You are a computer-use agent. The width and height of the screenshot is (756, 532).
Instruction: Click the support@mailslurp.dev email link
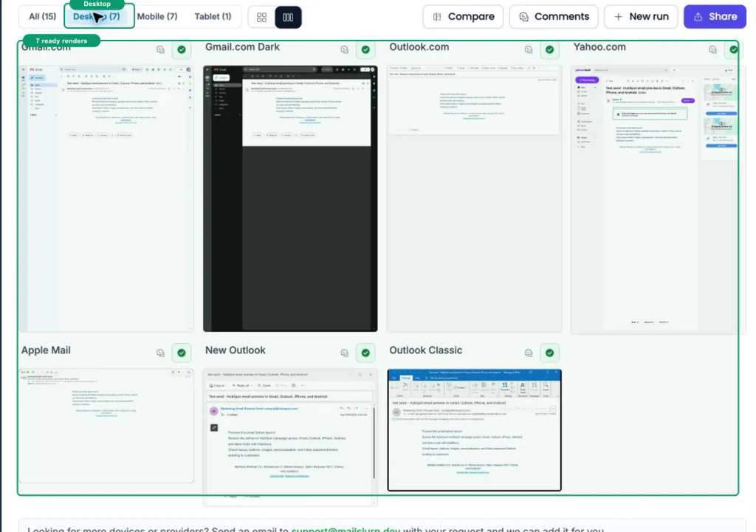[x=346, y=529]
